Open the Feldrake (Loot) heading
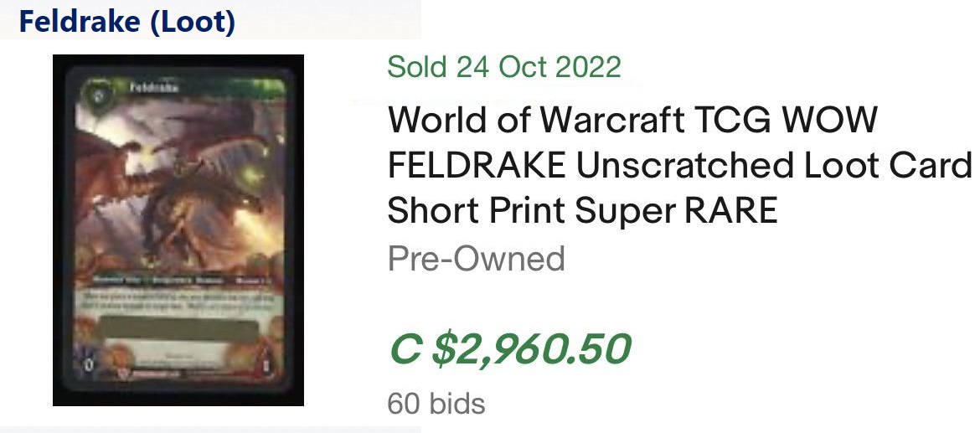 click(x=126, y=22)
